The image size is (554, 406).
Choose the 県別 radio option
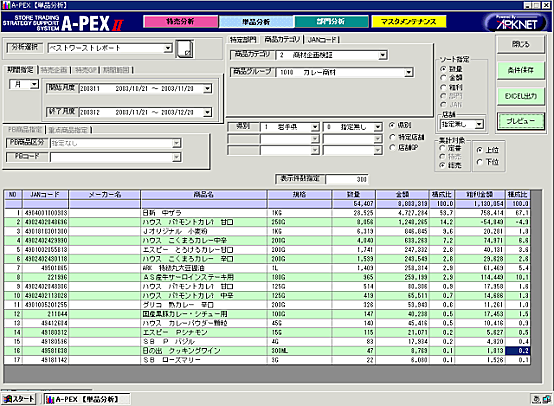[392, 125]
